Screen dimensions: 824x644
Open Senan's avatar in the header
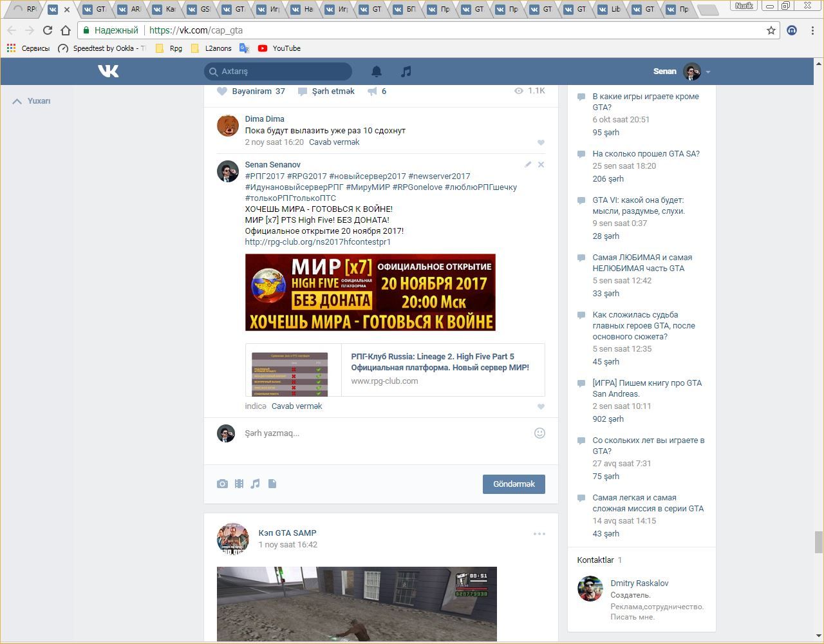[692, 71]
